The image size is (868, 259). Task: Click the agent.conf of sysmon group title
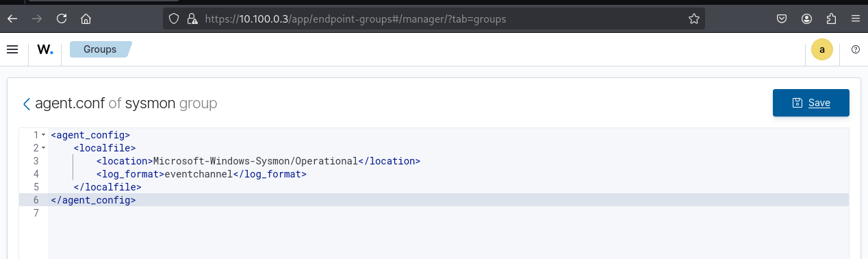click(x=126, y=103)
